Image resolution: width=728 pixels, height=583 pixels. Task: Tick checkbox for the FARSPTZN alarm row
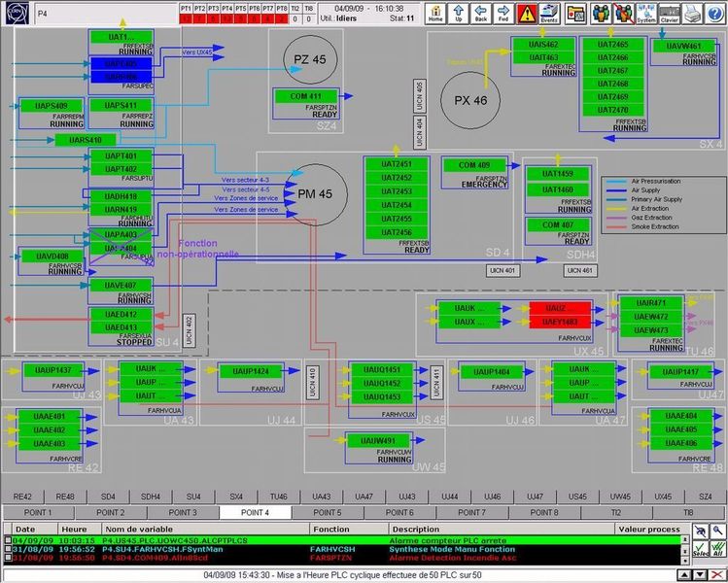[x=8, y=558]
